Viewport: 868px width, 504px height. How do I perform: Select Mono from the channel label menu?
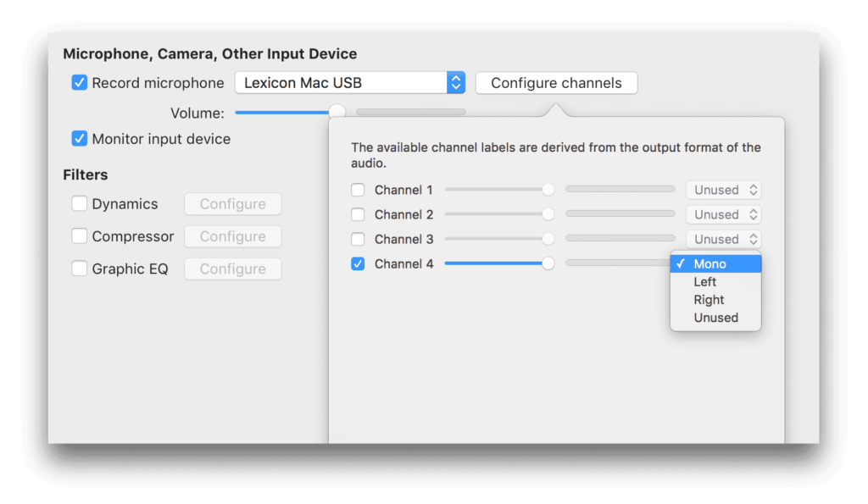pyautogui.click(x=715, y=263)
